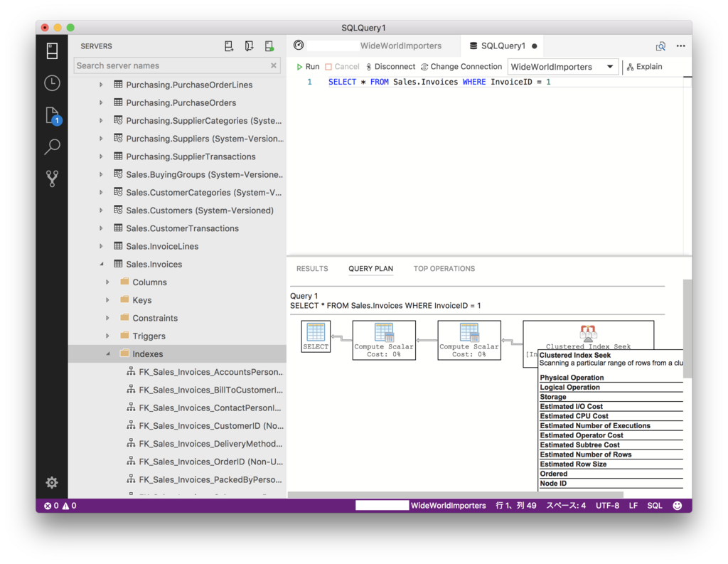Create a new connection in Servers panel
Viewport: 728px width, 564px height.
click(x=229, y=46)
